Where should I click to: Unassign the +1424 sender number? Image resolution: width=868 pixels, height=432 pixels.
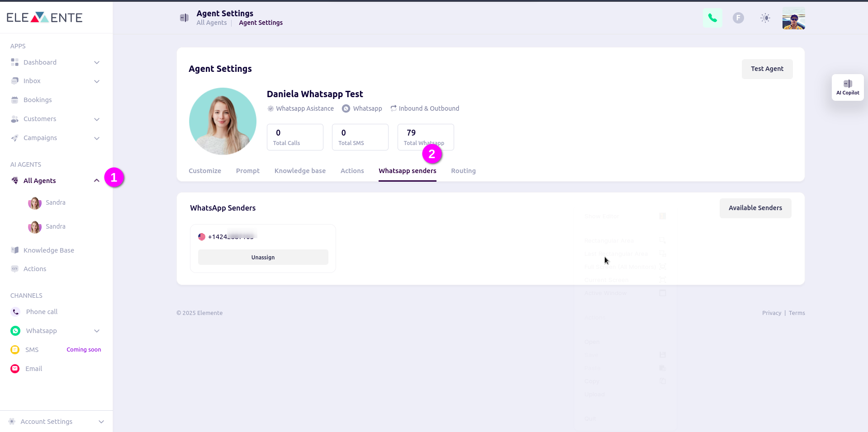coord(263,257)
